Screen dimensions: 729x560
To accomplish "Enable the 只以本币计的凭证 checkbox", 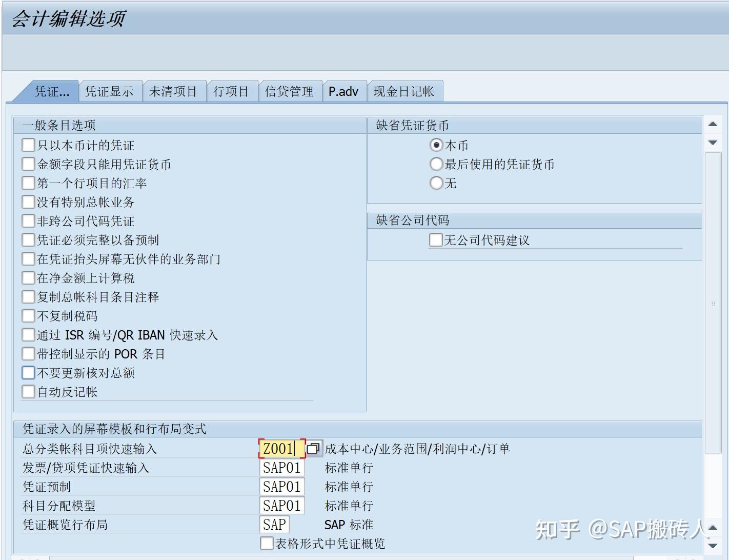I will [28, 145].
